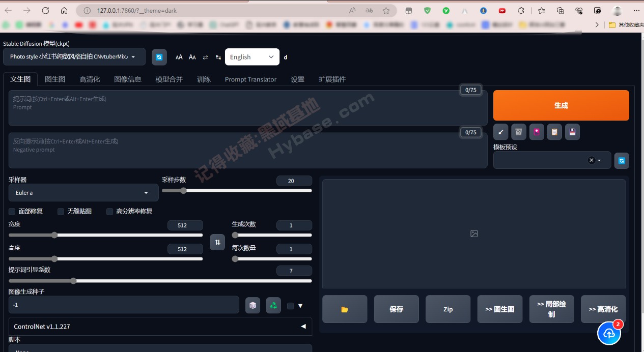The image size is (644, 352).
Task: Clear the 模板预设 selection with X
Action: coord(591,160)
